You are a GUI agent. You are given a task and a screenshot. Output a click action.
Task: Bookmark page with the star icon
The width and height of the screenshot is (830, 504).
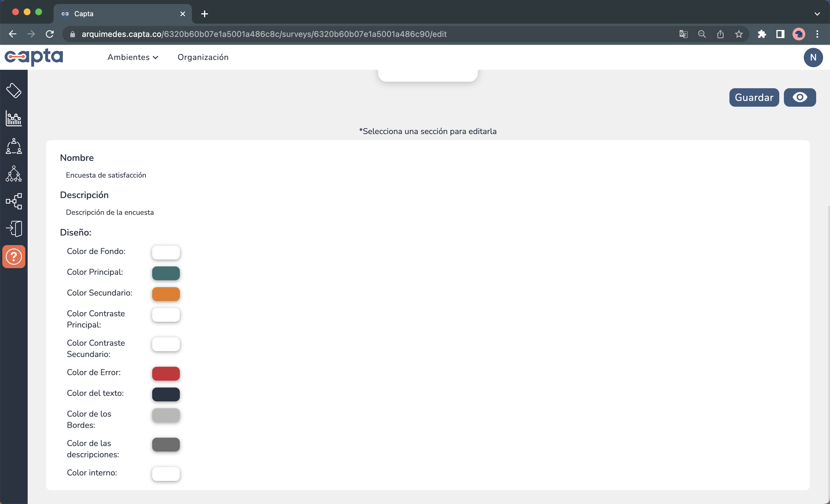(x=739, y=34)
